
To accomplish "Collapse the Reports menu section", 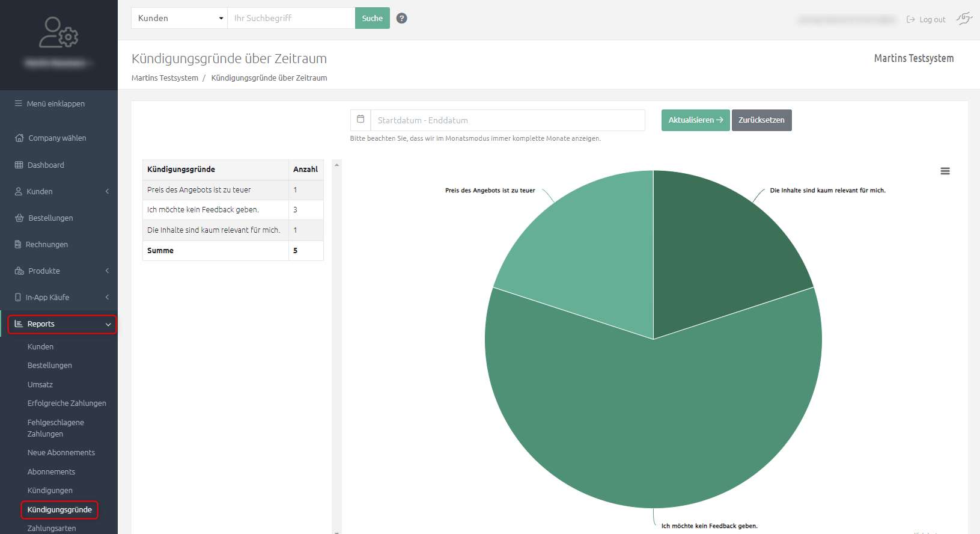I will pyautogui.click(x=62, y=324).
